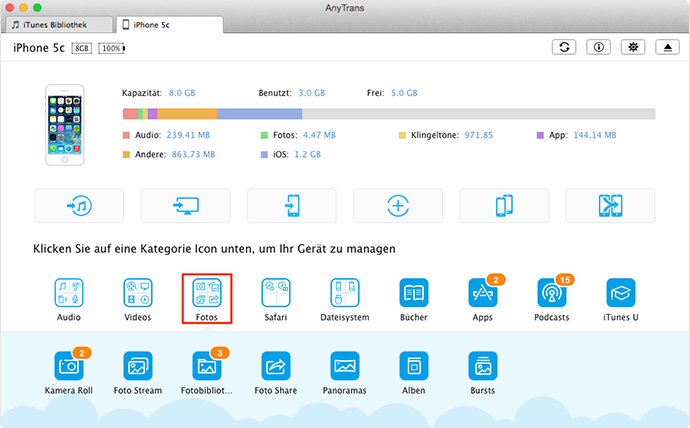Open the Safari category
Image resolution: width=690 pixels, height=428 pixels.
pos(276,293)
